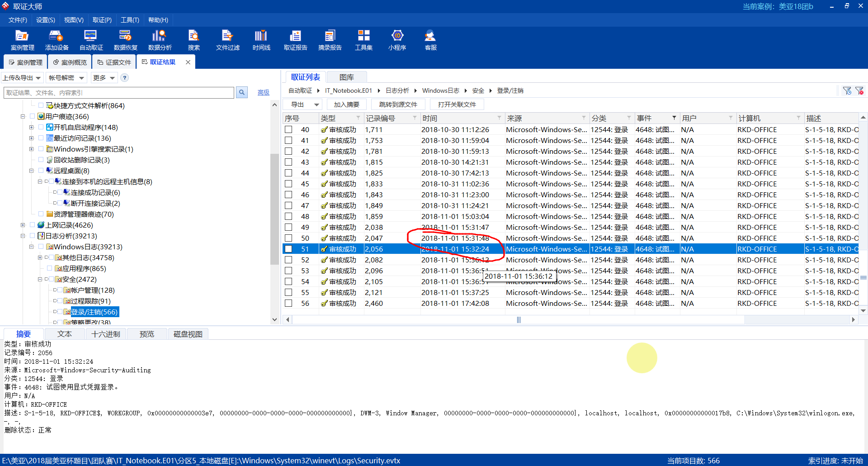
Task: Click the tree panel's vertical scrollbar thumb
Action: tap(274, 209)
